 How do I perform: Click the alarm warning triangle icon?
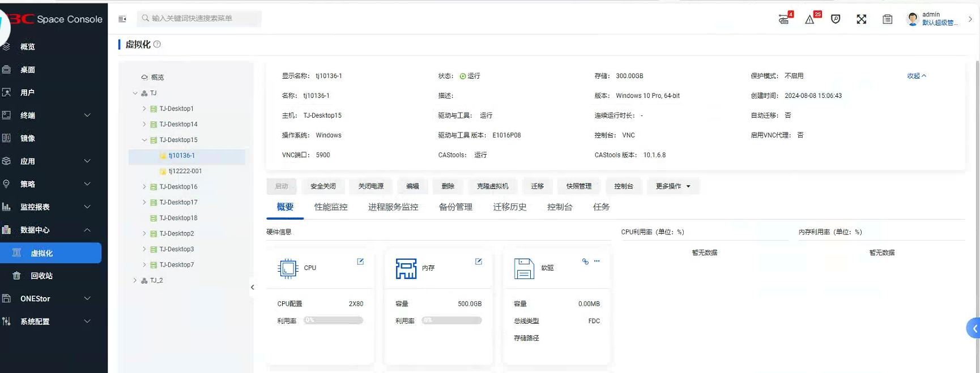pyautogui.click(x=809, y=19)
